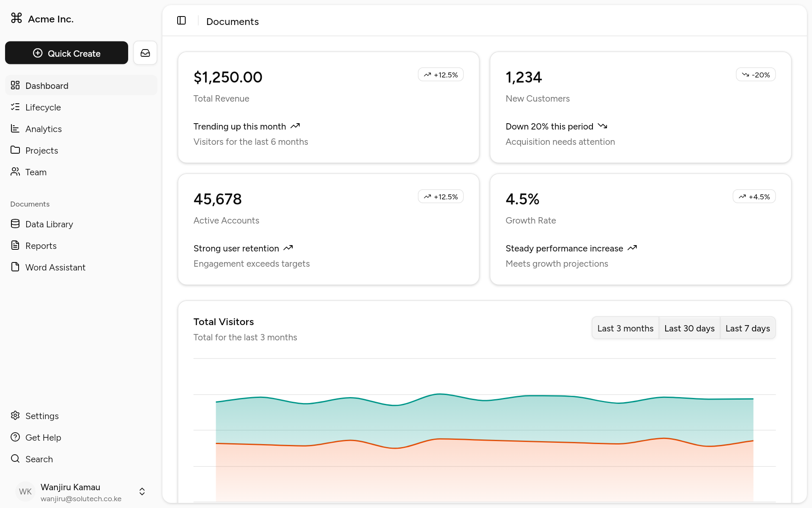Select Team in the sidebar

tap(81, 172)
